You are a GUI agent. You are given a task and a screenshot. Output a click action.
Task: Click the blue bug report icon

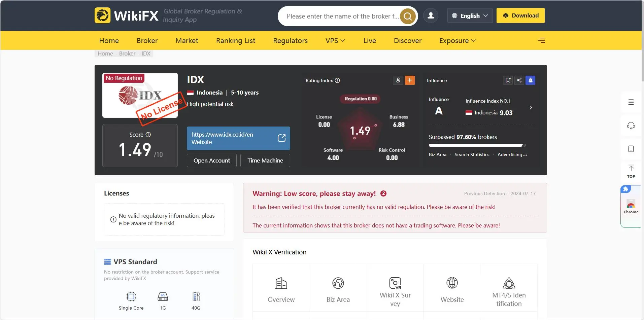[x=530, y=80]
